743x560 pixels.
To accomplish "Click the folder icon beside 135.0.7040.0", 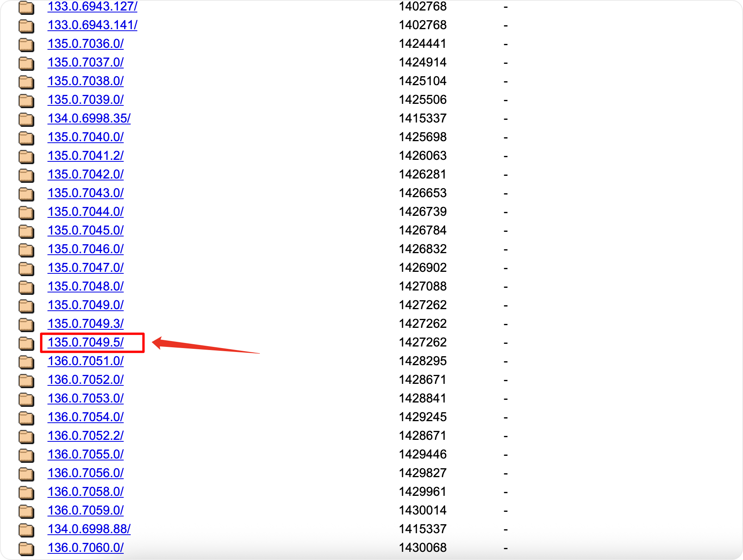I will (26, 137).
